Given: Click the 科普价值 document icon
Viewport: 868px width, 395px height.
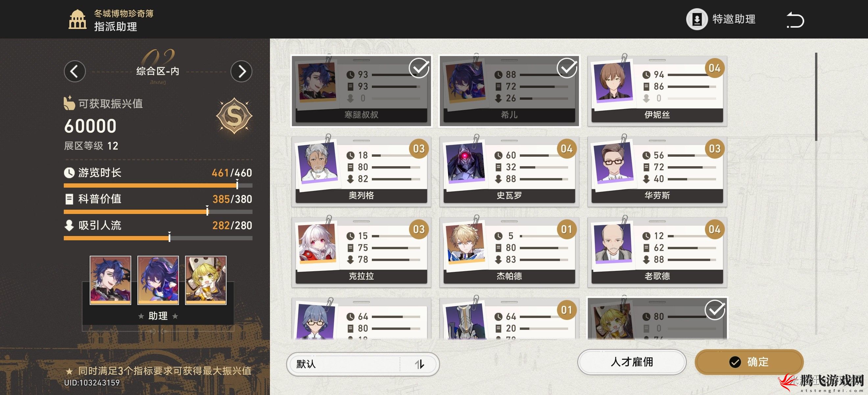Looking at the screenshot, I should pos(69,199).
